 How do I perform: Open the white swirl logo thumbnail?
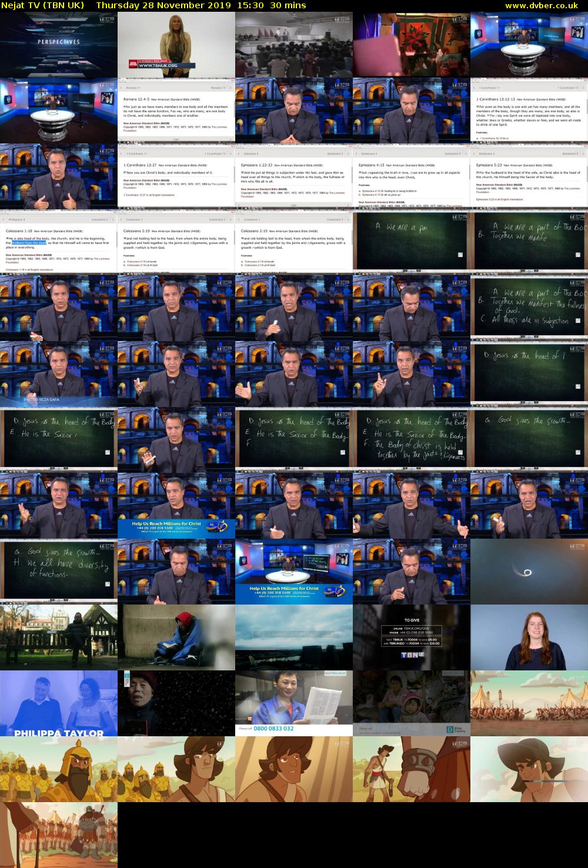tap(529, 571)
